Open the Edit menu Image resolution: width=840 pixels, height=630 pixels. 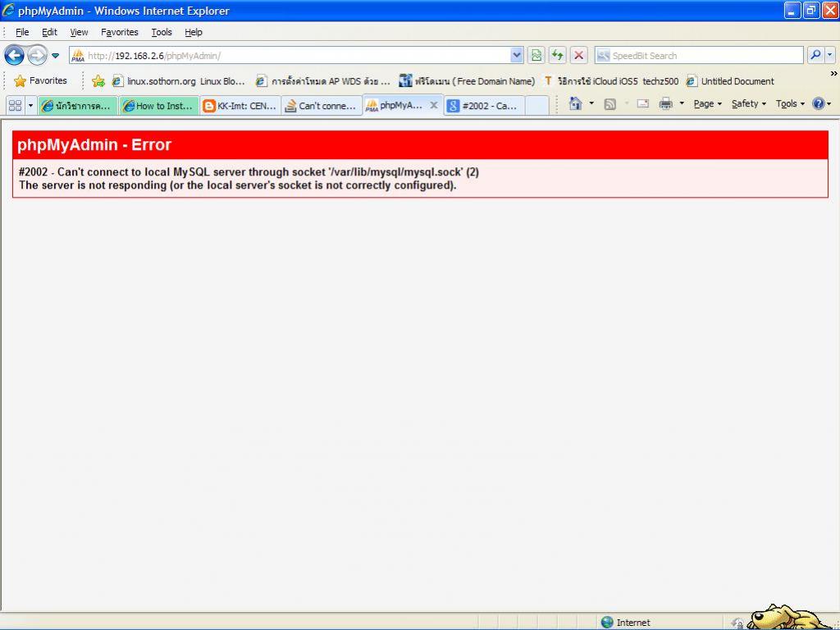click(49, 32)
